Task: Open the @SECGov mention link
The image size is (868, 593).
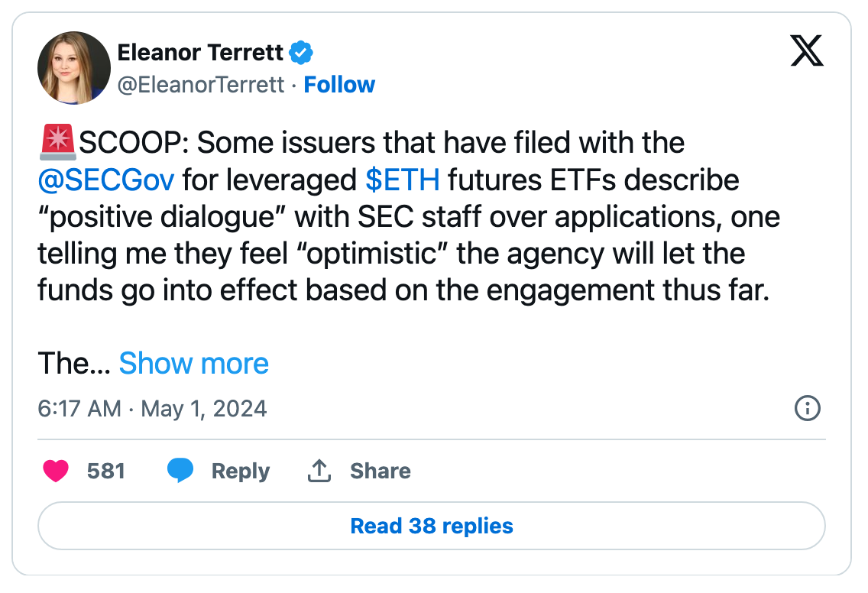Action: (x=106, y=180)
